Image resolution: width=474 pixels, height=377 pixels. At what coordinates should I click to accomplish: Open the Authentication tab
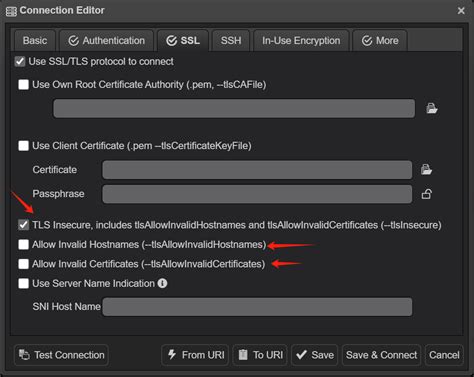107,41
